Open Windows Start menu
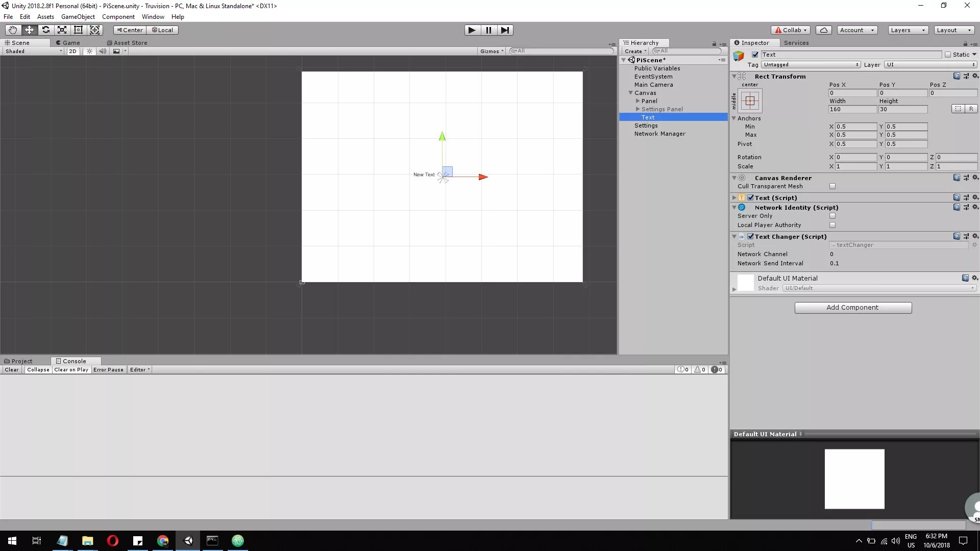Image resolution: width=980 pixels, height=551 pixels. [x=12, y=541]
